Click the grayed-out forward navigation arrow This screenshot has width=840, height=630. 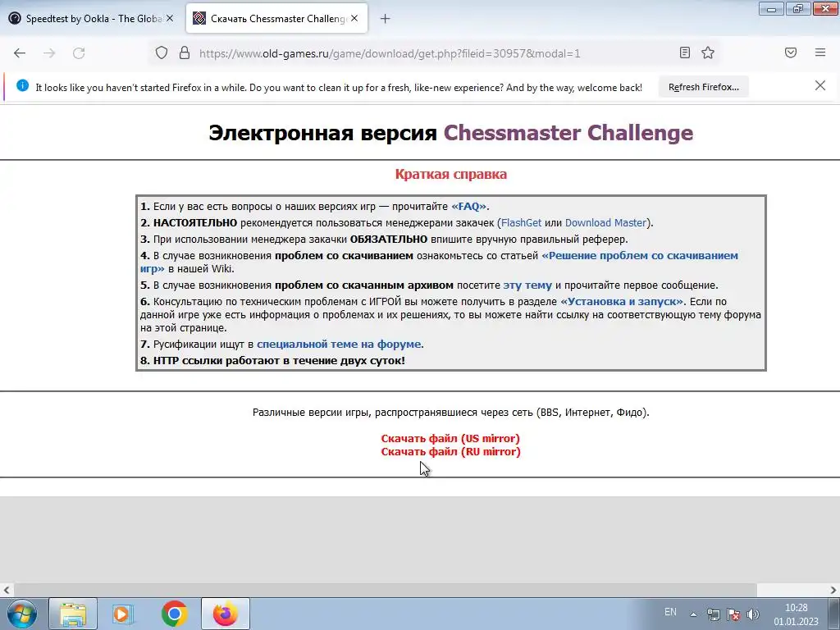[x=49, y=53]
